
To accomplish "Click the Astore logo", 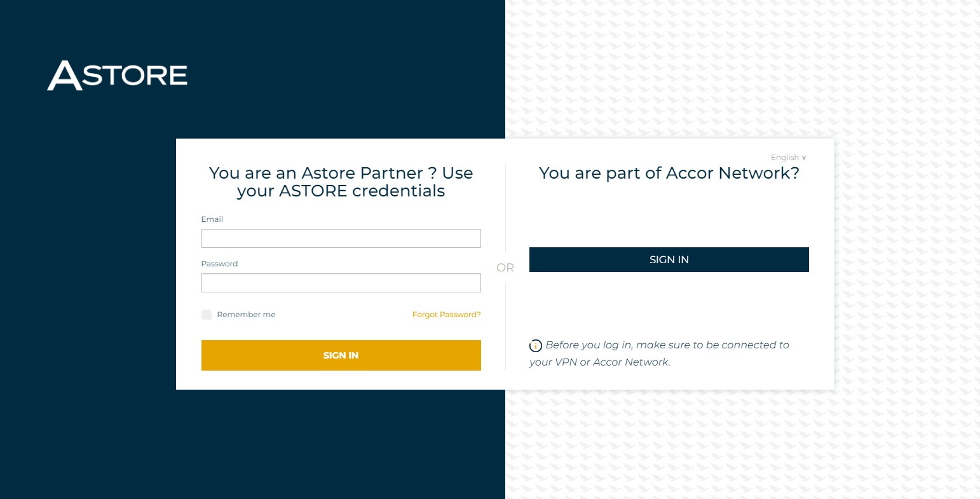I will [118, 75].
